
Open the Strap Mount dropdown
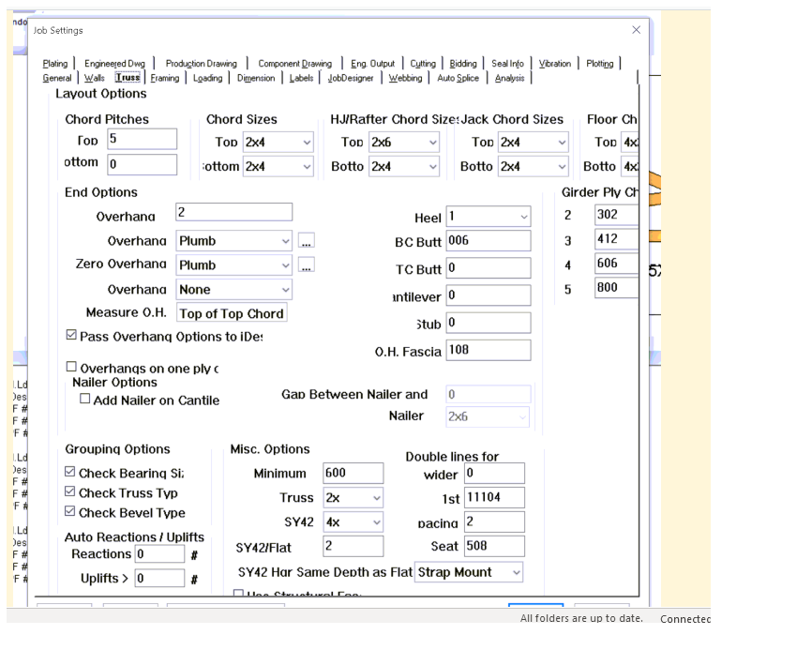click(x=469, y=571)
